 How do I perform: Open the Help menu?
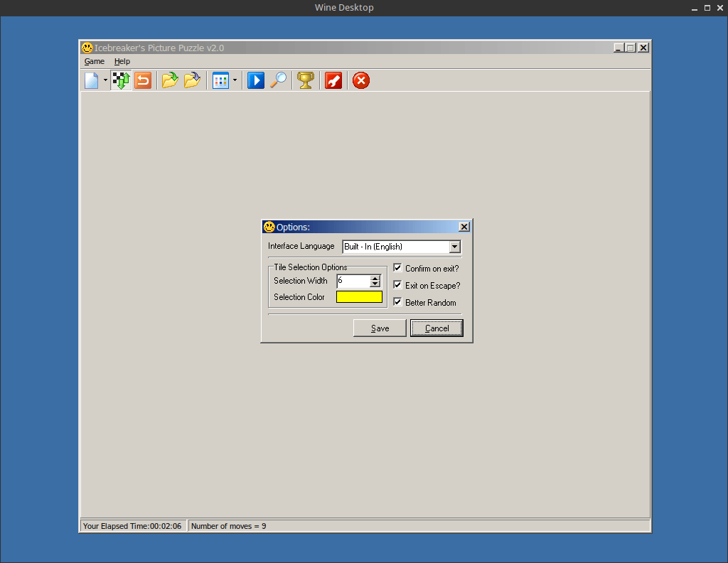122,61
